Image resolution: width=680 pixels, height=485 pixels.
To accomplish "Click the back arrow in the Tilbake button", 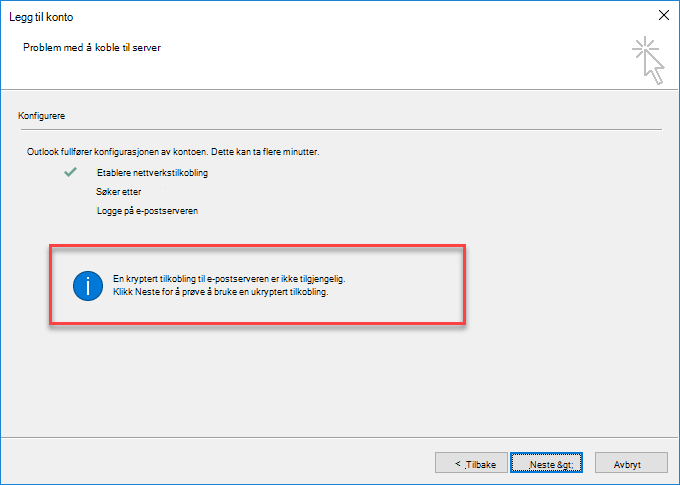I will (458, 463).
